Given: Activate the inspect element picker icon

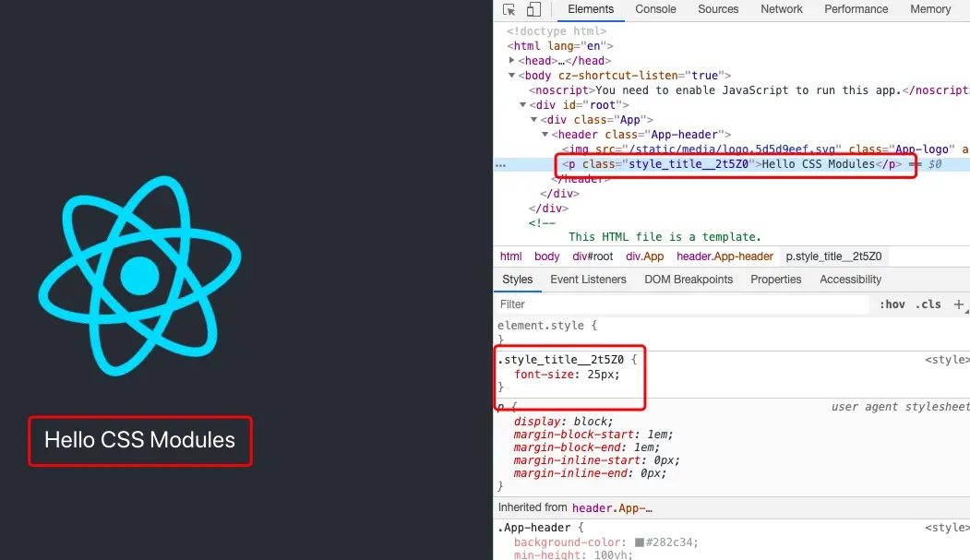Looking at the screenshot, I should [x=509, y=9].
